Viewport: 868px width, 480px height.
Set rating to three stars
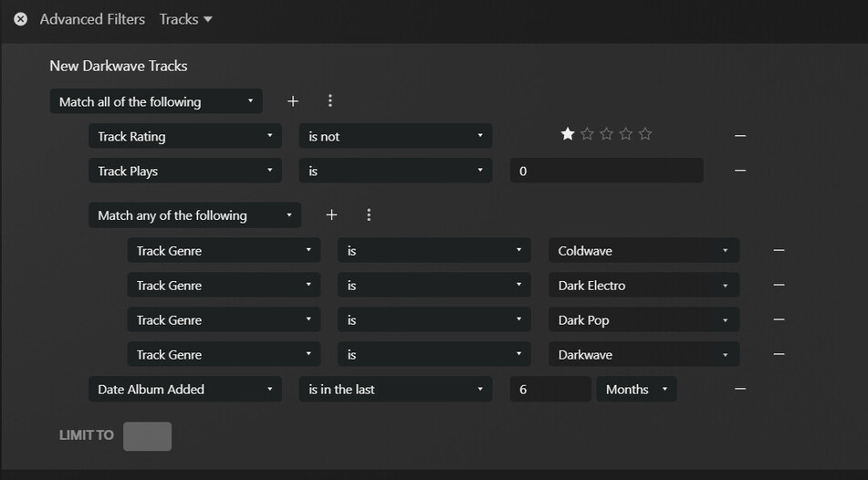point(607,134)
